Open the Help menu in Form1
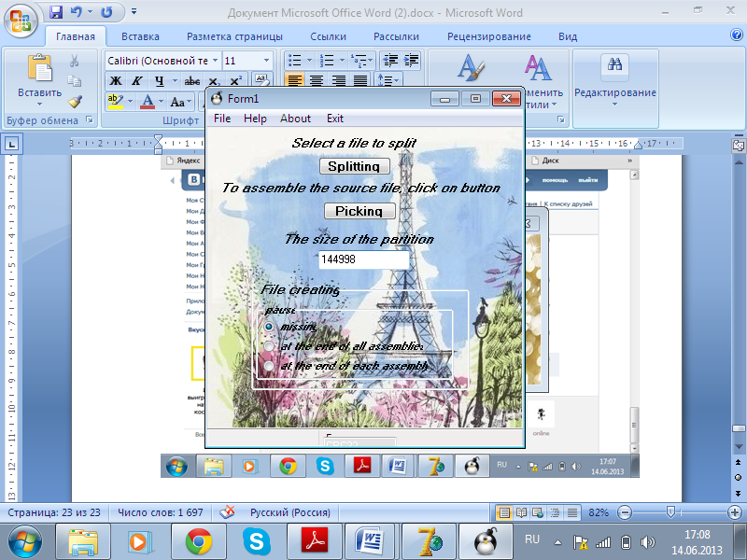The height and width of the screenshot is (560, 747). coord(255,119)
